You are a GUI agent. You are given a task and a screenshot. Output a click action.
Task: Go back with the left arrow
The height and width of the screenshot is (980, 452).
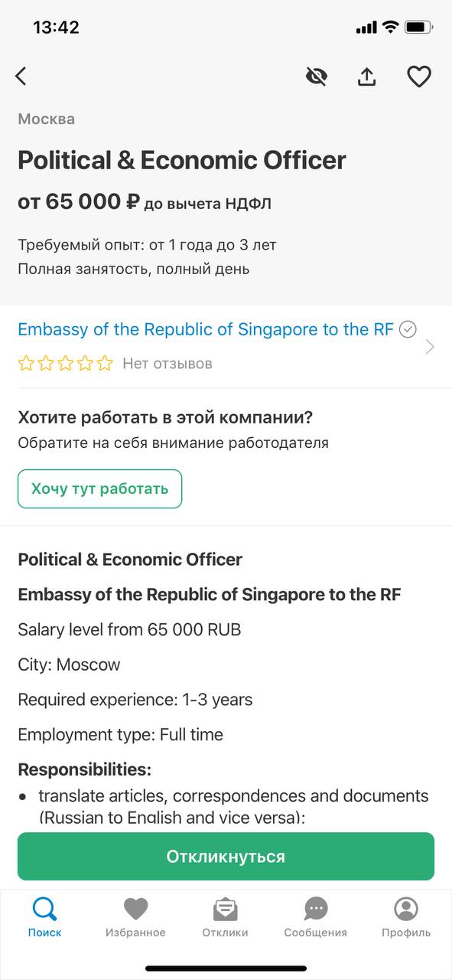tap(21, 76)
